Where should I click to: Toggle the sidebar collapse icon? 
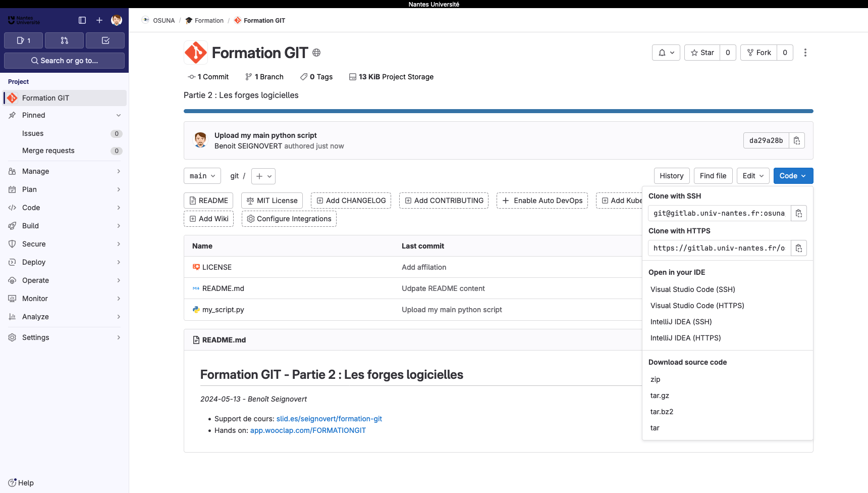(x=82, y=20)
